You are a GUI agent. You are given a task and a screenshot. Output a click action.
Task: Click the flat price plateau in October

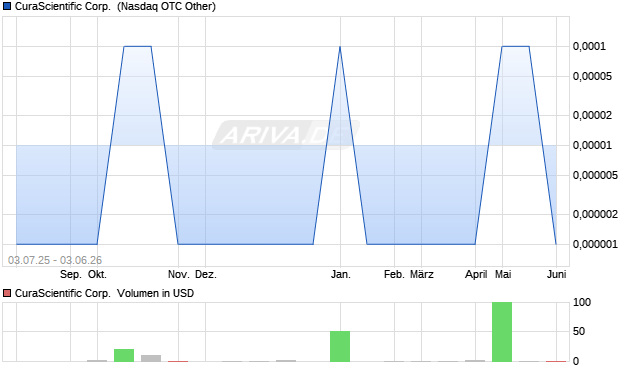click(x=138, y=46)
